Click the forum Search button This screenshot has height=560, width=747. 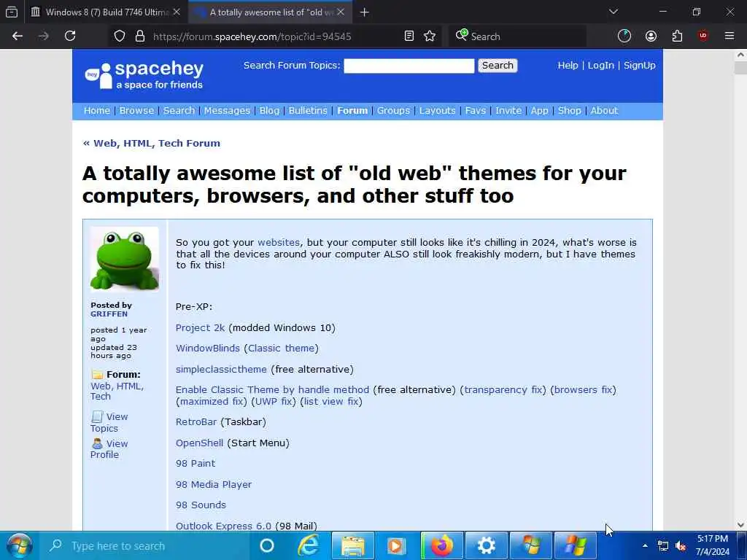[x=498, y=66]
